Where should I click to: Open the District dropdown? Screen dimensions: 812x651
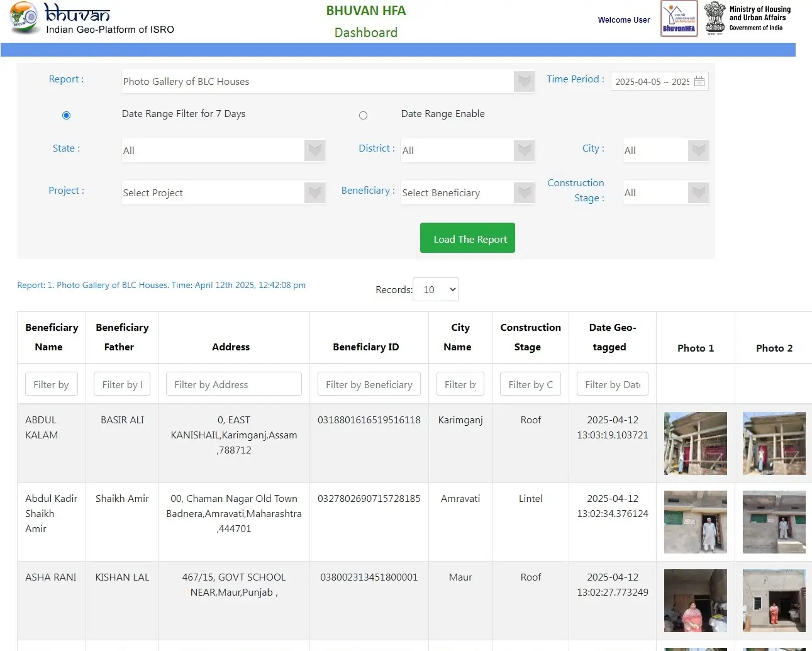(x=468, y=150)
